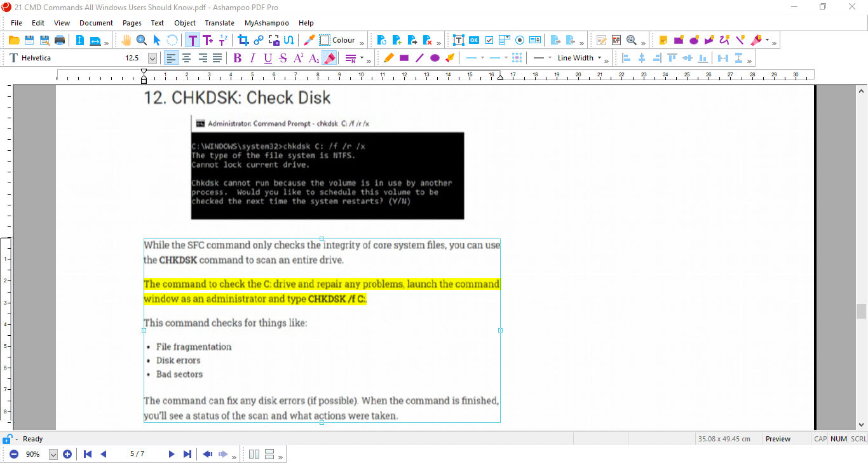The image size is (868, 463).
Task: Click the Save icon in toolbar
Action: coord(29,40)
